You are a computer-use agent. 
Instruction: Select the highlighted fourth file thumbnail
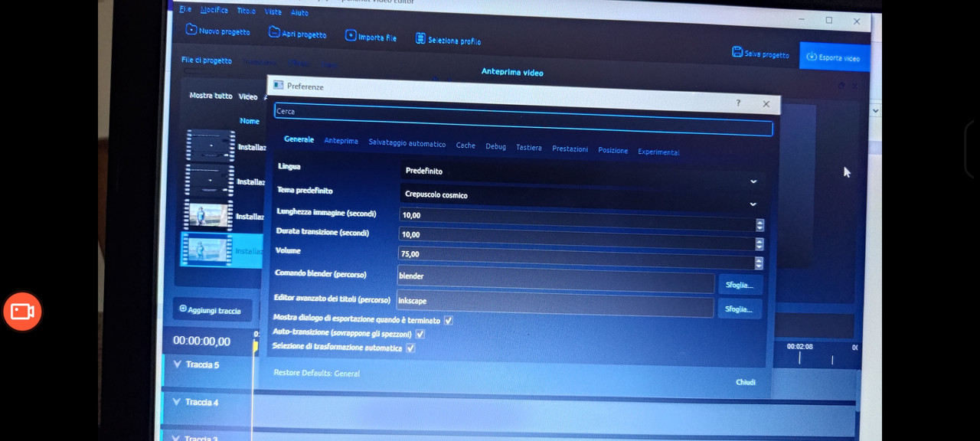[207, 250]
